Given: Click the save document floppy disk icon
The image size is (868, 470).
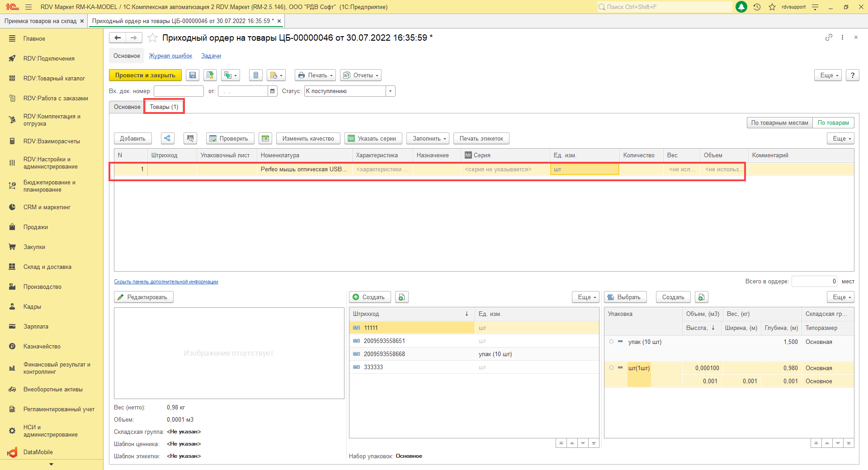Looking at the screenshot, I should tap(193, 75).
